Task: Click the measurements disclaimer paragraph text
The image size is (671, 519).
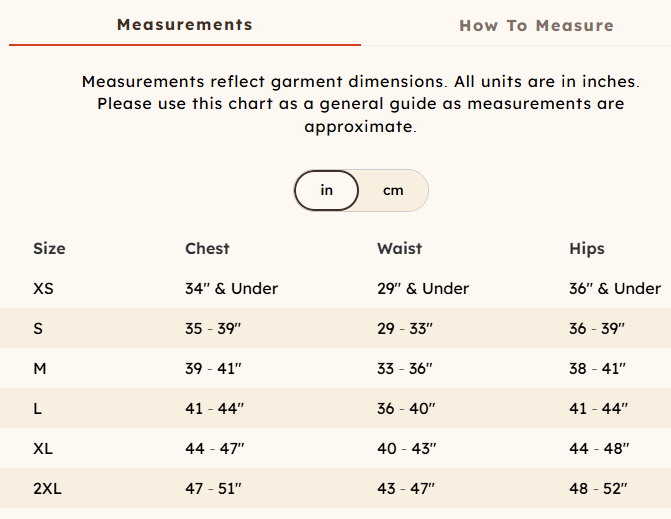Action: pyautogui.click(x=360, y=104)
